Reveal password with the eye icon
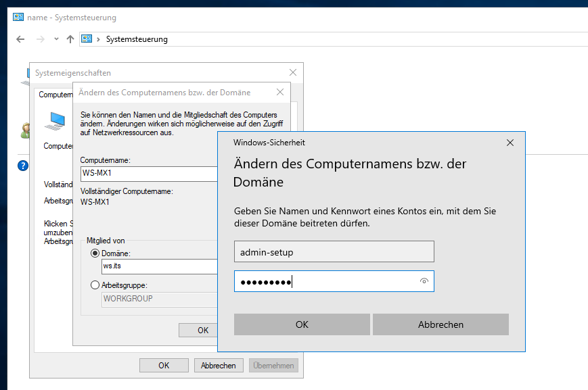Screen dimensions: 588x390 (x=424, y=281)
